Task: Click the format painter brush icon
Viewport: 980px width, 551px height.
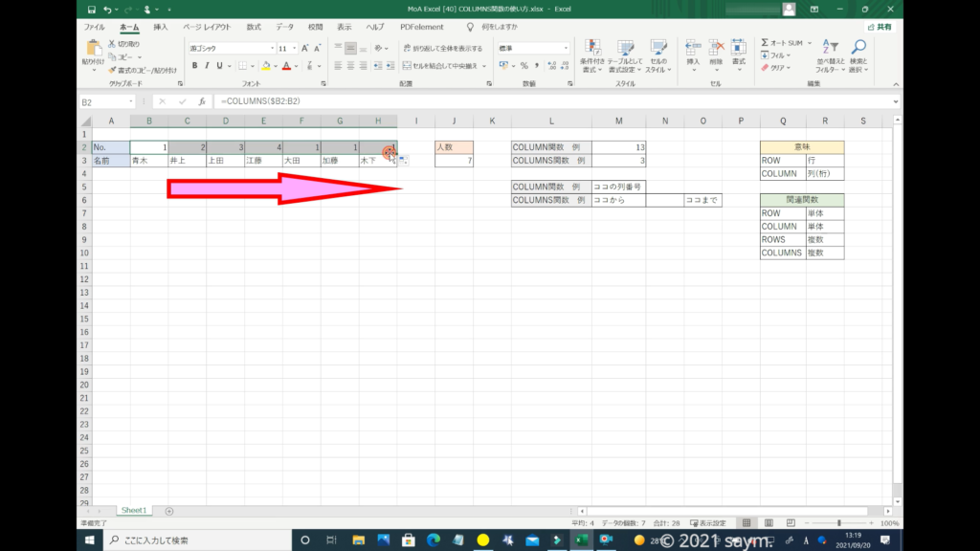Action: coord(113,70)
